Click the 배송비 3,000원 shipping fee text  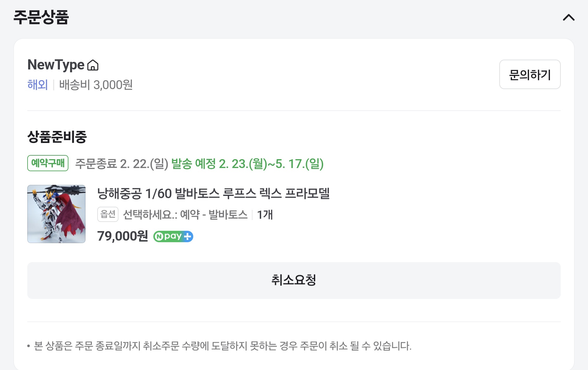pyautogui.click(x=96, y=85)
